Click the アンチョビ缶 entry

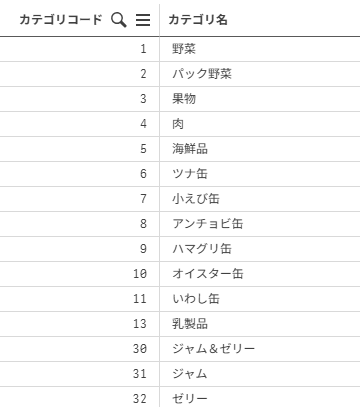tap(208, 224)
